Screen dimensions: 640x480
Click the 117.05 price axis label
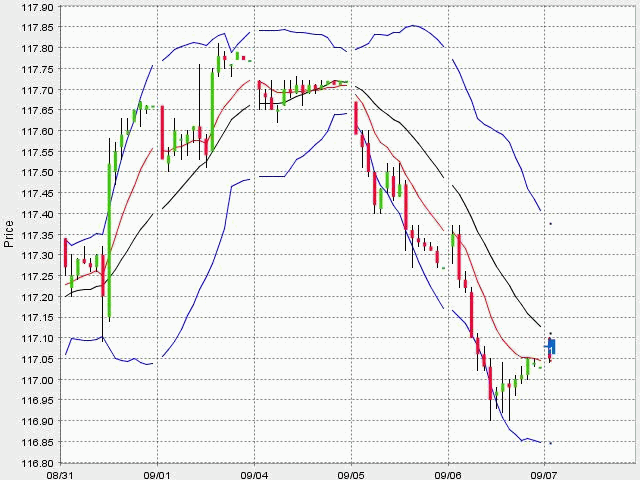(x=37, y=359)
